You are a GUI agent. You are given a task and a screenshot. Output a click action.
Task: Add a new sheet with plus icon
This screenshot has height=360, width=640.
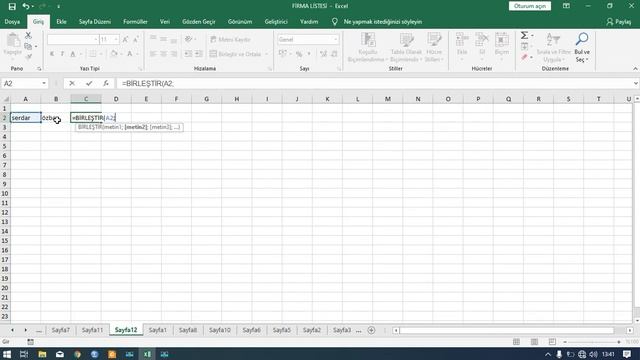(371, 330)
